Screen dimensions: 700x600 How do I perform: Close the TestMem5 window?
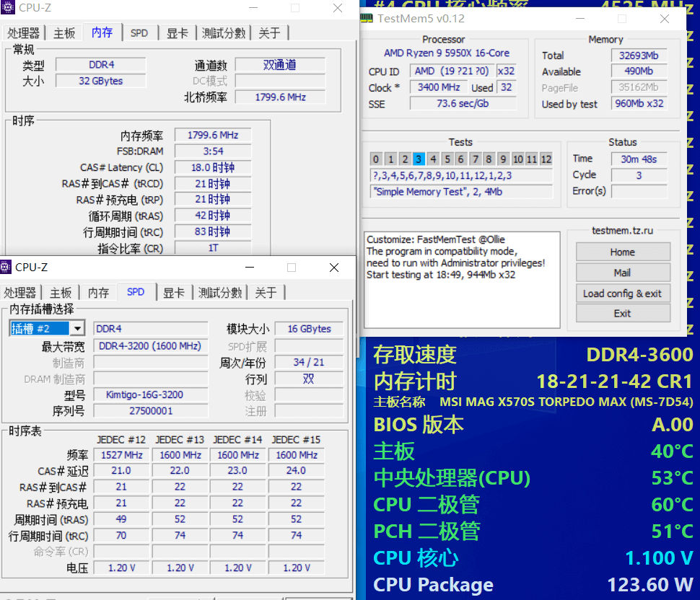click(x=664, y=19)
